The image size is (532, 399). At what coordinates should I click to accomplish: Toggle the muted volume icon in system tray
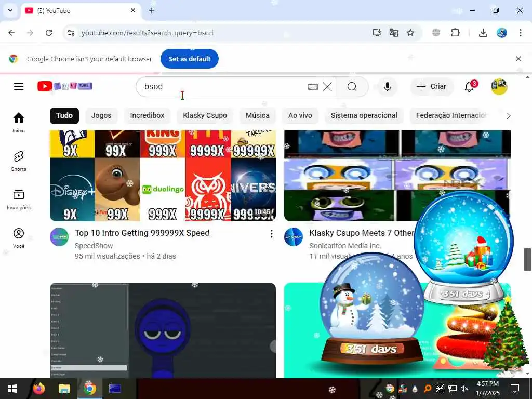(x=464, y=389)
